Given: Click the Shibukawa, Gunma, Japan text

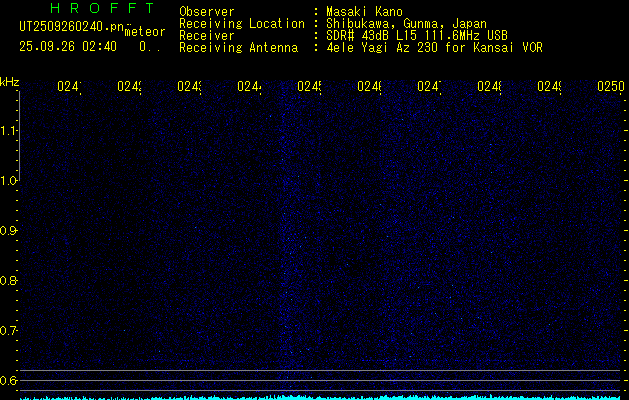Looking at the screenshot, I should coord(406,24).
